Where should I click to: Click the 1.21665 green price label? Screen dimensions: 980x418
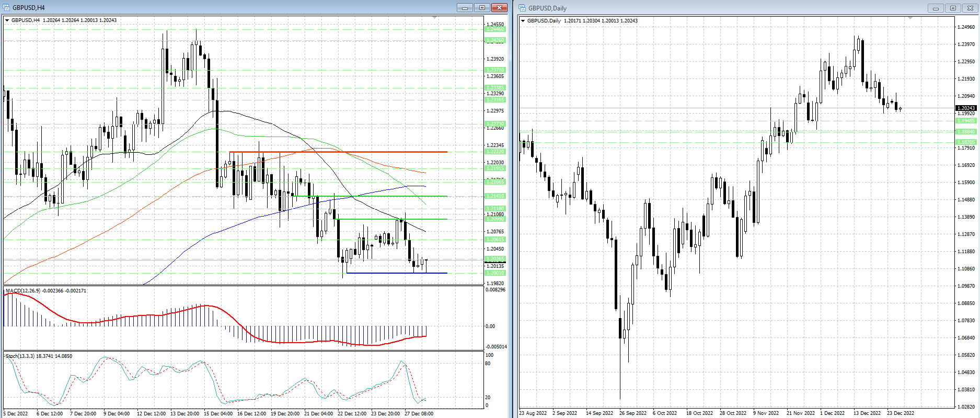click(x=495, y=182)
